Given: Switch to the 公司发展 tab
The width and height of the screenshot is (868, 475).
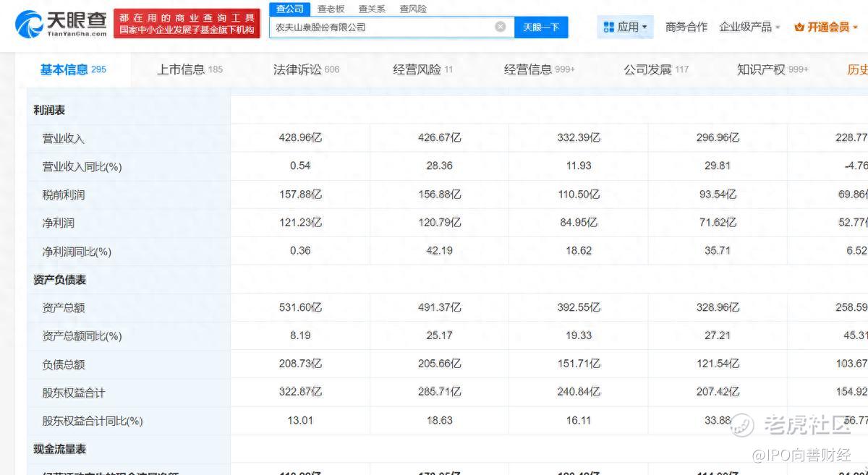Looking at the screenshot, I should 656,69.
